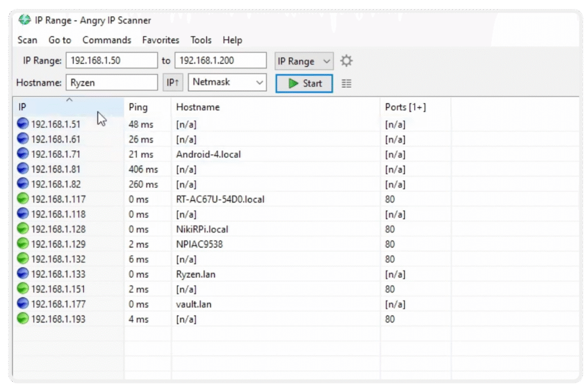Open the Favorites menu

point(161,40)
